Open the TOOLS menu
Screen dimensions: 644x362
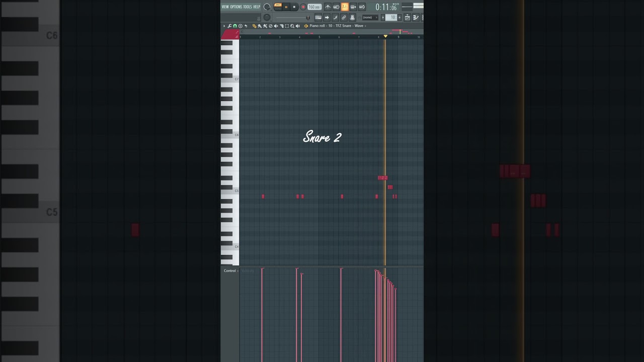[x=248, y=7]
